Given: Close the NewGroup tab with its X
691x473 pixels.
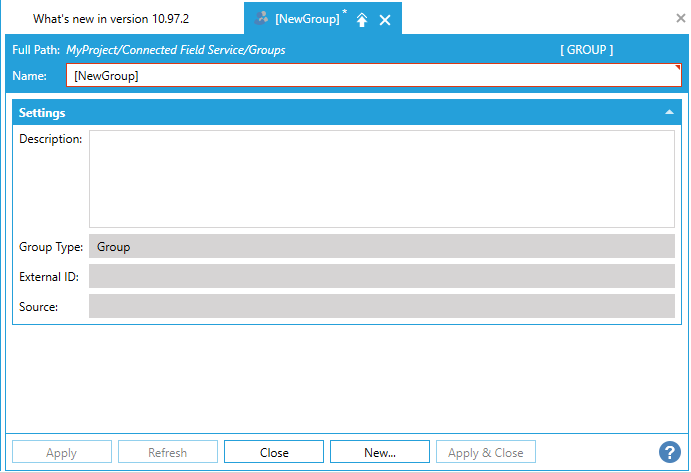Looking at the screenshot, I should pyautogui.click(x=385, y=20).
